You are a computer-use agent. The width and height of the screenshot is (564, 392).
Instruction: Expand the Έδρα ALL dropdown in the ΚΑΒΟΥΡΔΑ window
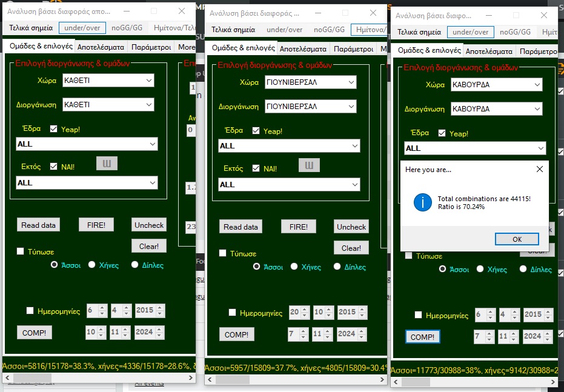click(475, 148)
